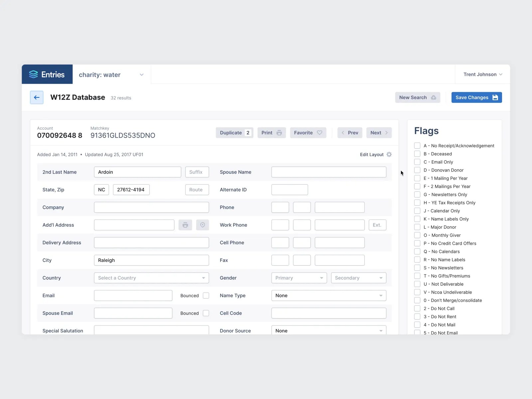Image resolution: width=532 pixels, height=399 pixels.
Task: Select the Primary gender dropdown
Action: (299, 278)
